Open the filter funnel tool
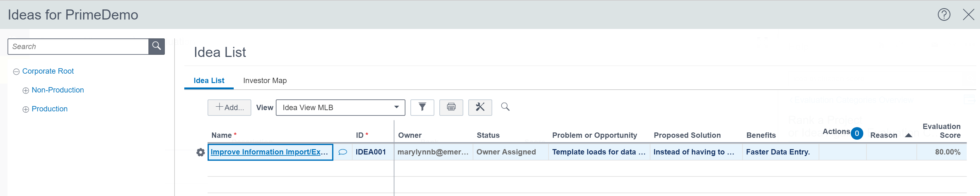The image size is (980, 196). coord(422,107)
